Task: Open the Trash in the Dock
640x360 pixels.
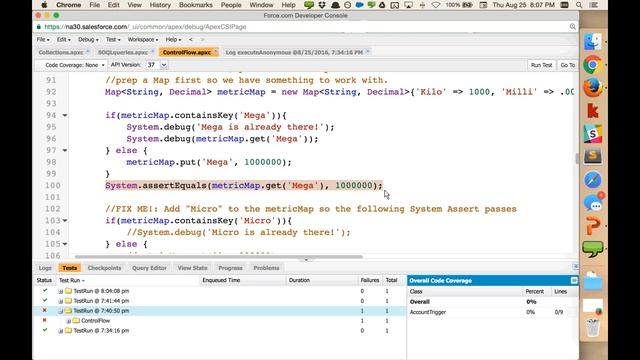Action: tap(593, 327)
